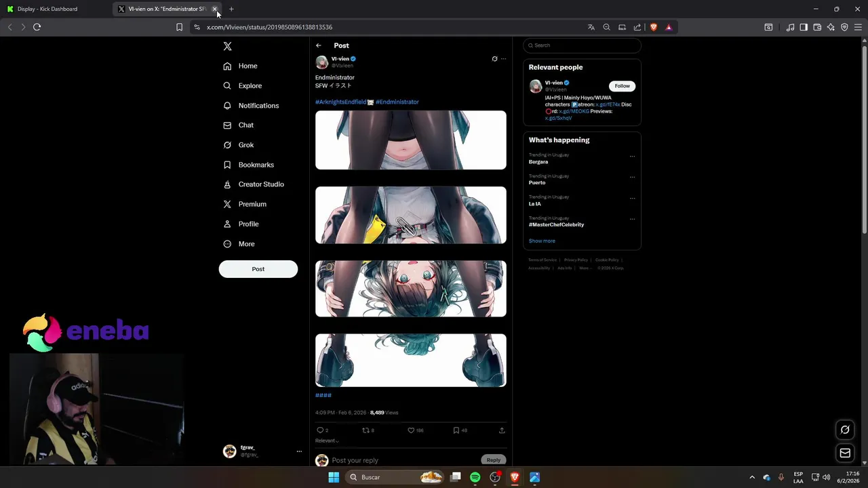Click the #### link below images

pyautogui.click(x=323, y=395)
